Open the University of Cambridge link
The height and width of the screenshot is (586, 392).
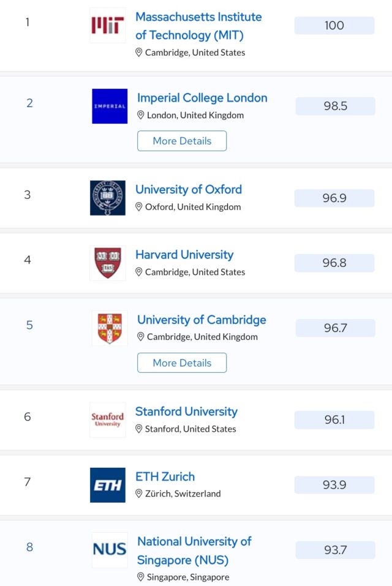[x=202, y=320]
